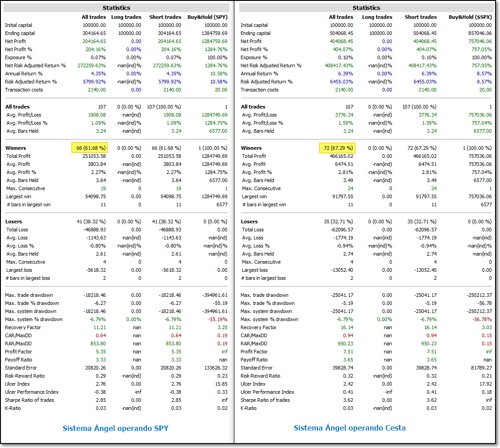Click Ulcer Index 17.92 for Buy&Hold
The width and height of the screenshot is (500, 448).
486,384
